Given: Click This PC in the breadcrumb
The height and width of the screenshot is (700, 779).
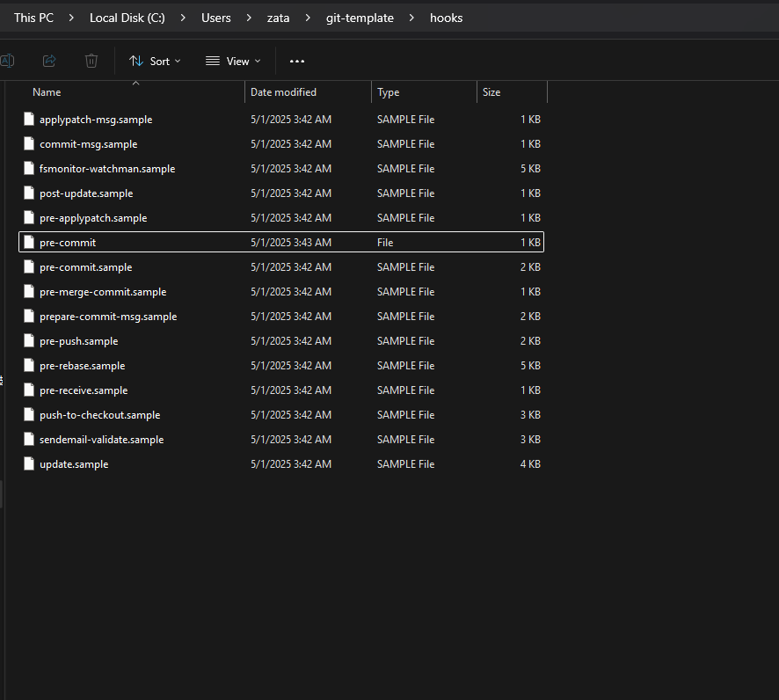Looking at the screenshot, I should (x=33, y=18).
